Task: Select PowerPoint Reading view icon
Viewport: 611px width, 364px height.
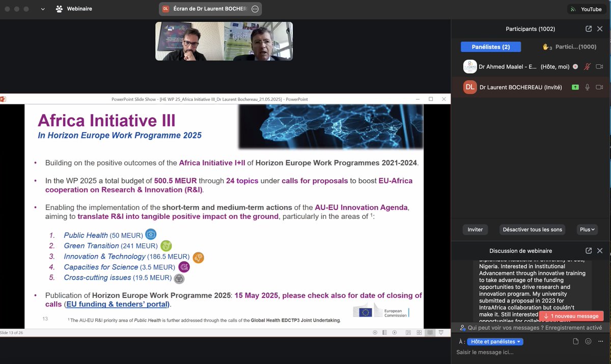Action: coord(430,332)
